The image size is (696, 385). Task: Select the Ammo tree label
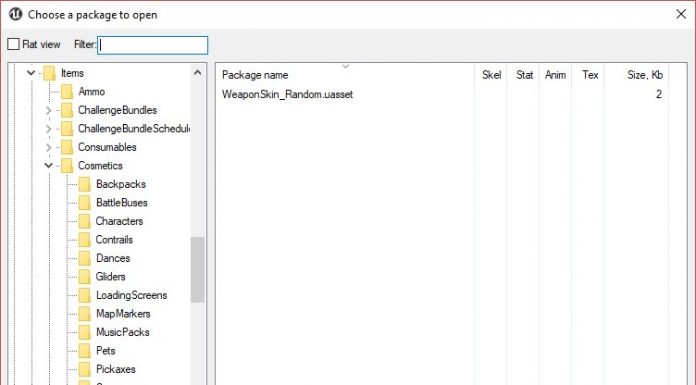coord(91,91)
